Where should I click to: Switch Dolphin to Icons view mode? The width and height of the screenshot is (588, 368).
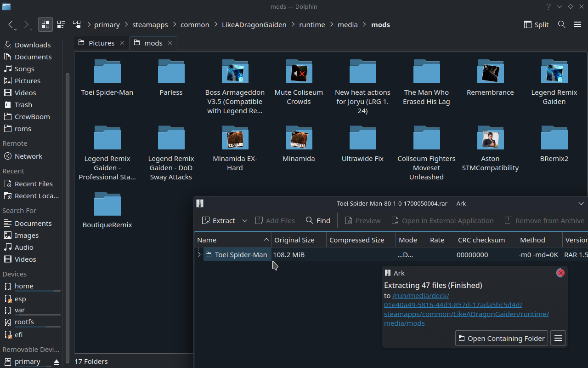[x=45, y=25]
